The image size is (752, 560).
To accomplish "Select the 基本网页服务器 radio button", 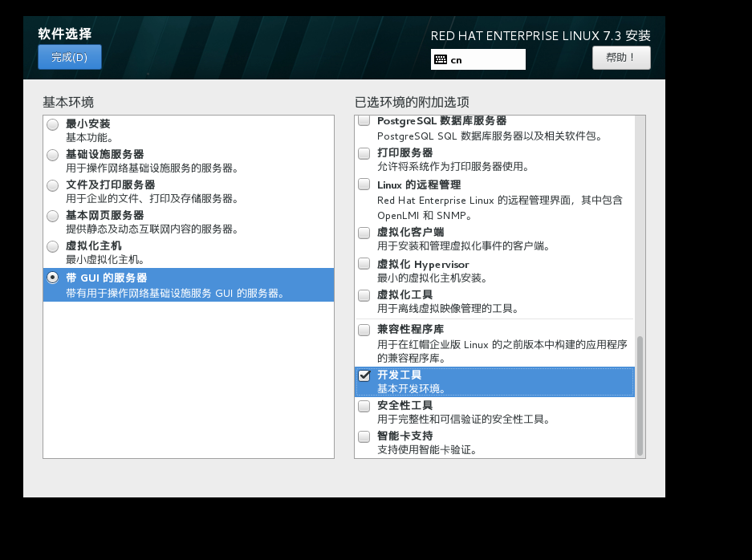I will coord(53,217).
